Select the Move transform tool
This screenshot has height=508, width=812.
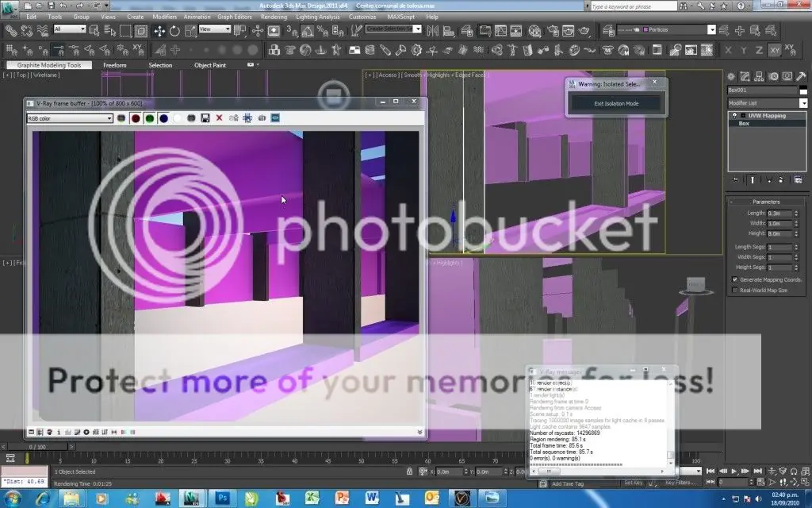(x=159, y=31)
